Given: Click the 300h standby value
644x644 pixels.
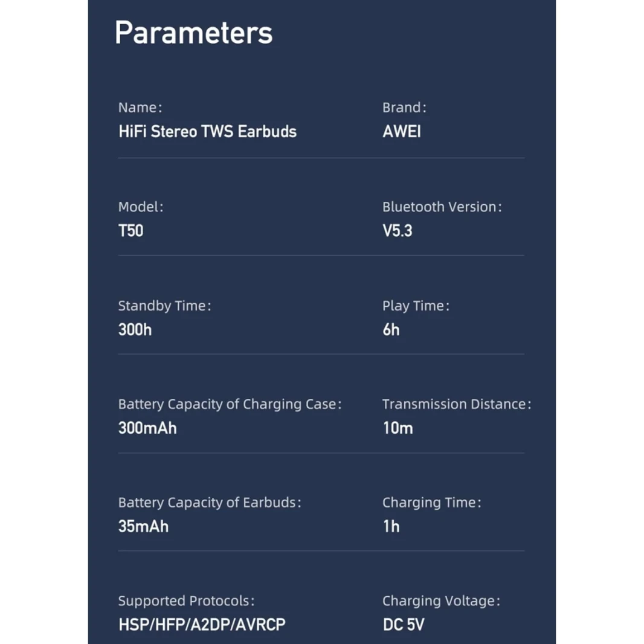Looking at the screenshot, I should [135, 330].
